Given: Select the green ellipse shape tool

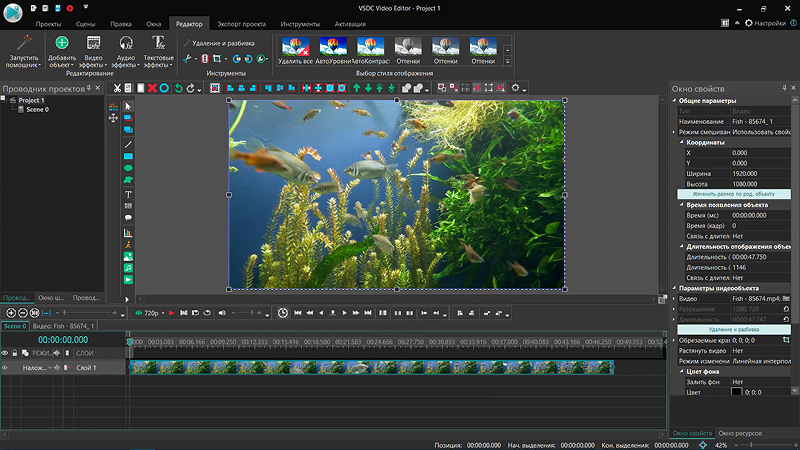Looking at the screenshot, I should (x=128, y=168).
